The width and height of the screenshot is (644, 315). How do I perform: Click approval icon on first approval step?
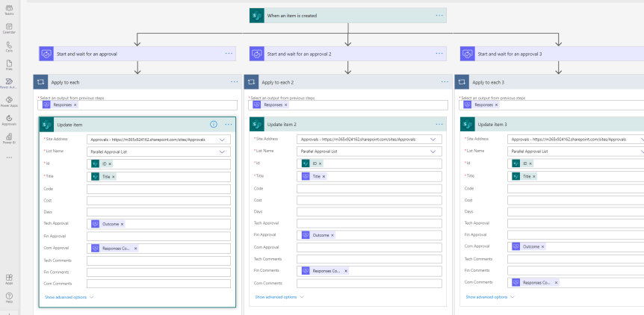[x=46, y=54]
